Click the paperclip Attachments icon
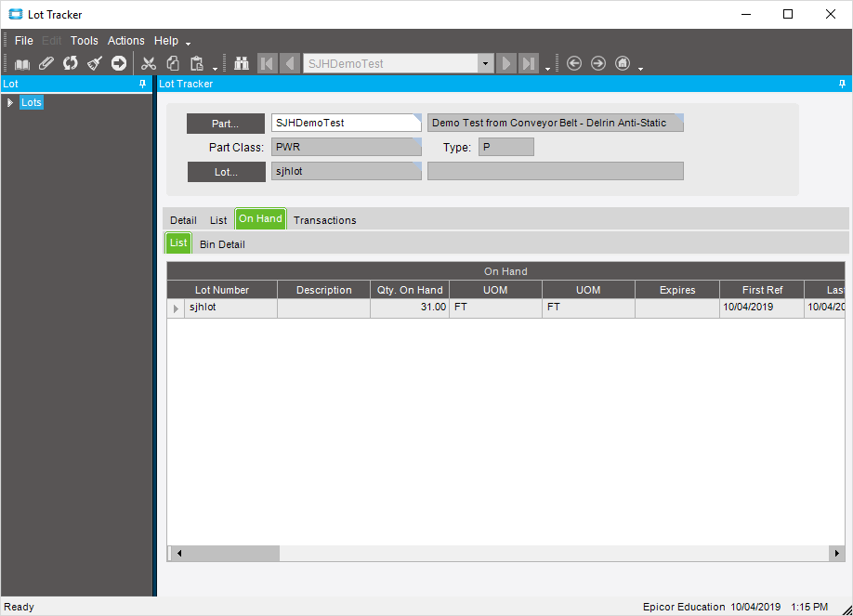Image resolution: width=853 pixels, height=616 pixels. tap(46, 64)
